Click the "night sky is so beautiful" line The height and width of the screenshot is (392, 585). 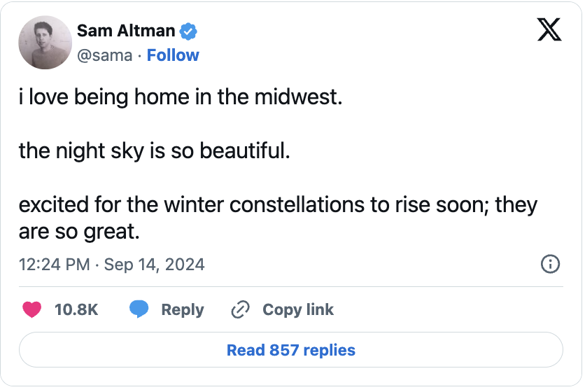coord(154,150)
